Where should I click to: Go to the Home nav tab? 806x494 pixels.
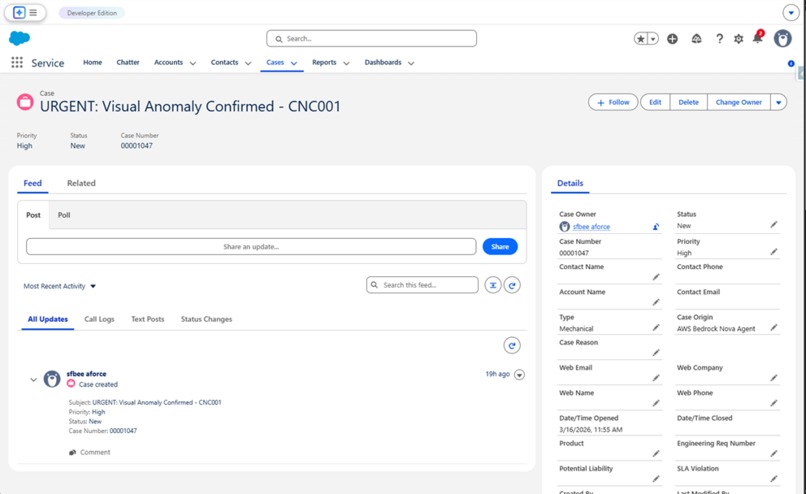pos(93,62)
